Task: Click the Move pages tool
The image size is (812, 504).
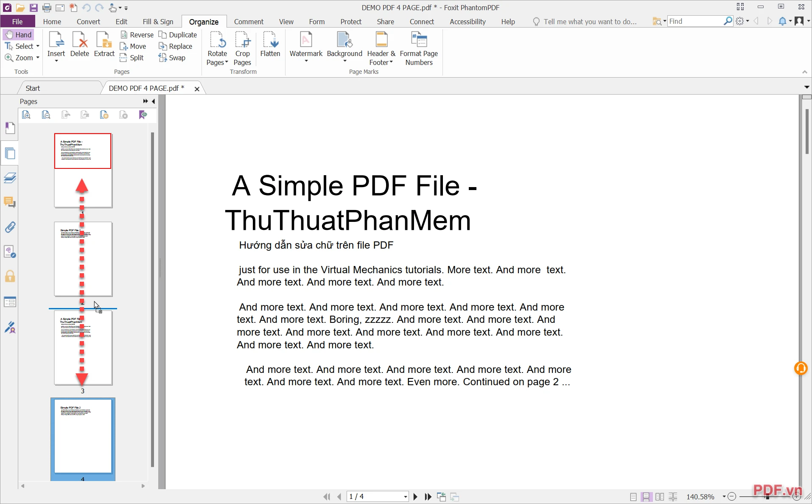Action: coord(133,46)
